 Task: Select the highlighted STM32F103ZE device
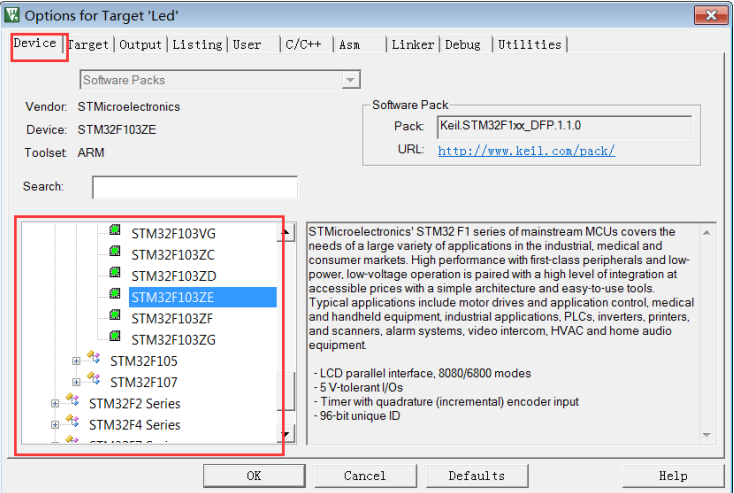203,297
